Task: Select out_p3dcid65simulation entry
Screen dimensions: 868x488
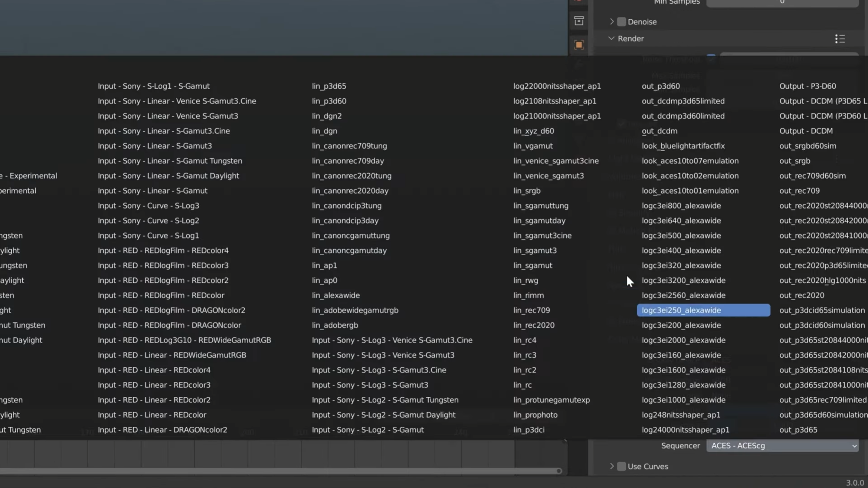Action: pos(822,310)
